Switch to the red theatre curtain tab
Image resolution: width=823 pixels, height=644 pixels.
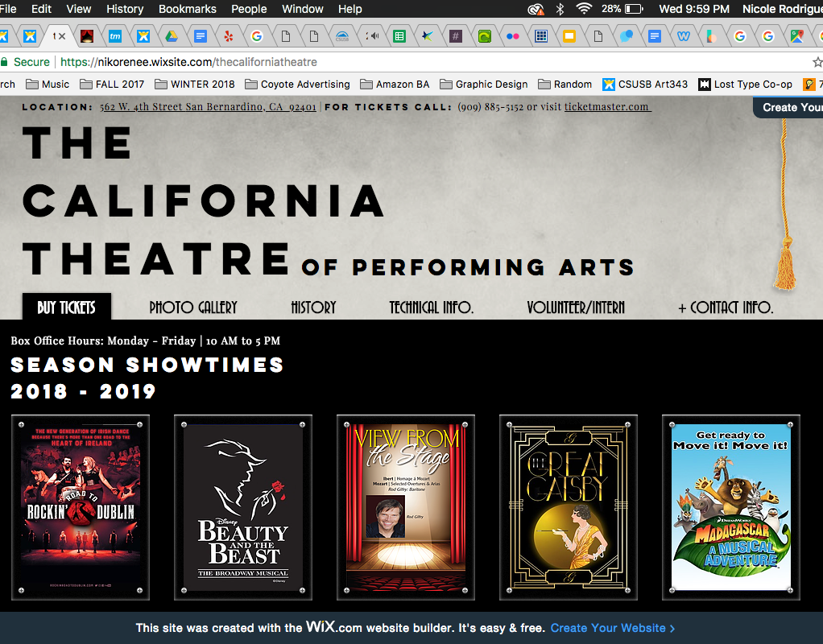click(x=87, y=36)
